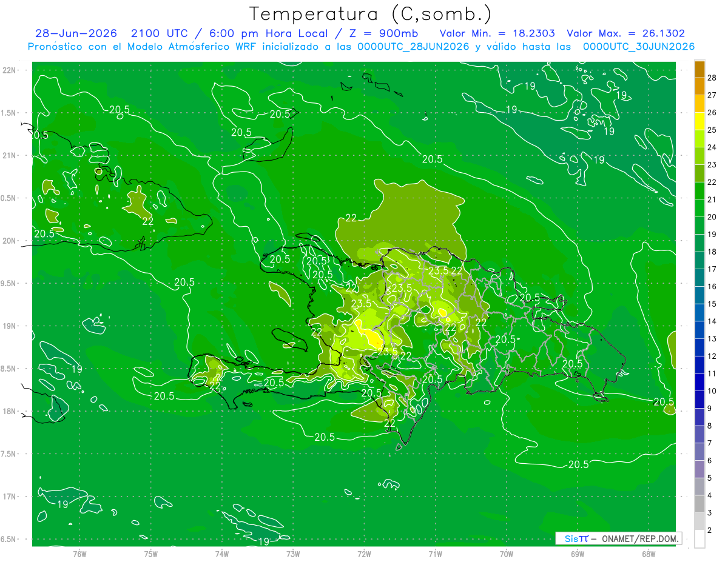Click the color bar label '25'
Image resolution: width=728 pixels, height=562 pixels.
click(712, 130)
